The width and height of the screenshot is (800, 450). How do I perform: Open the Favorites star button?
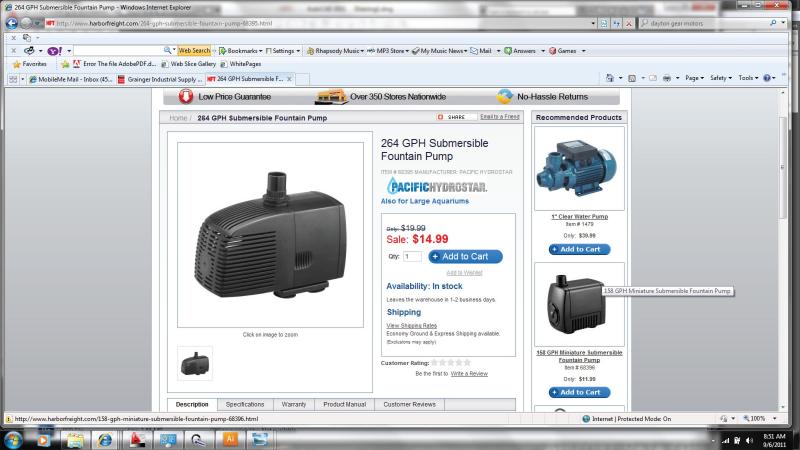pyautogui.click(x=30, y=64)
